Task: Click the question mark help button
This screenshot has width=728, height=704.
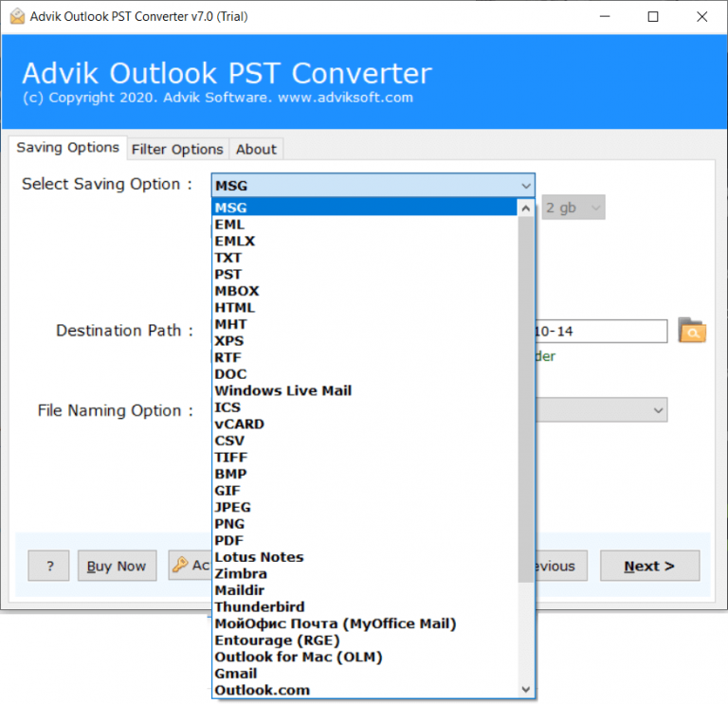Action: pos(48,566)
